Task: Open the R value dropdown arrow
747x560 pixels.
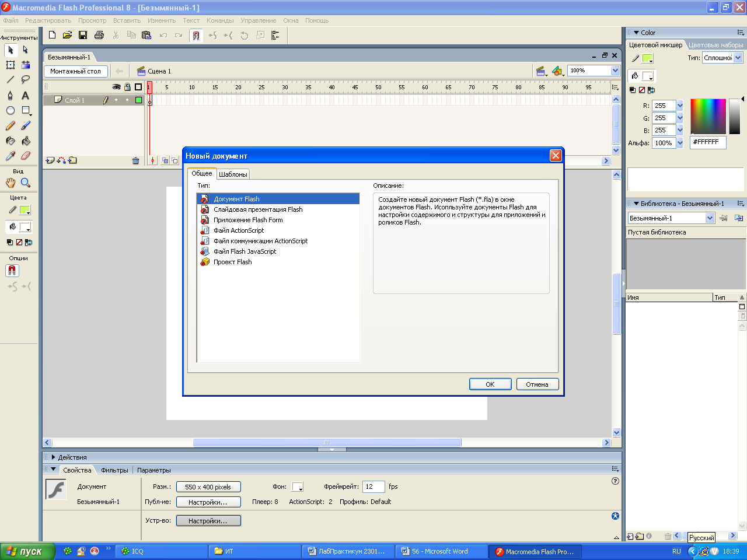Action: coord(680,106)
